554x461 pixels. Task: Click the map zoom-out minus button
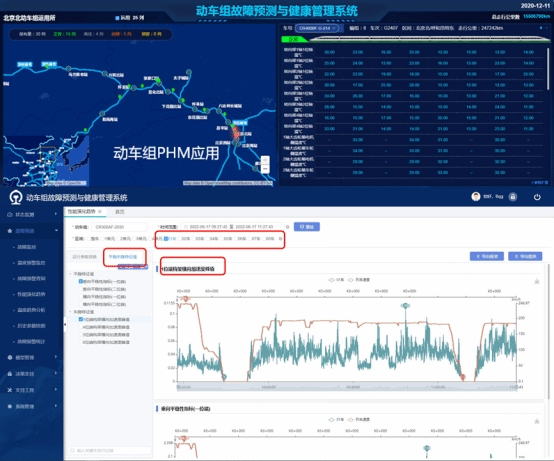click(x=265, y=169)
